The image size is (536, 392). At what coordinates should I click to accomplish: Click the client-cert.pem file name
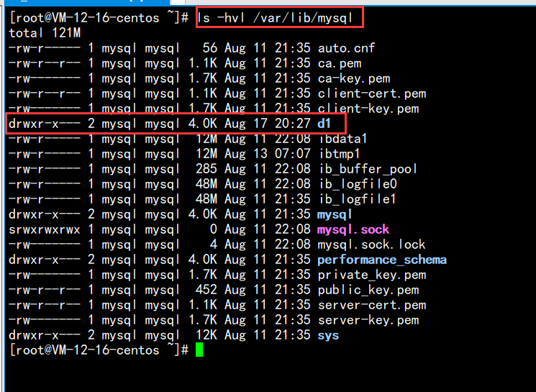[372, 94]
